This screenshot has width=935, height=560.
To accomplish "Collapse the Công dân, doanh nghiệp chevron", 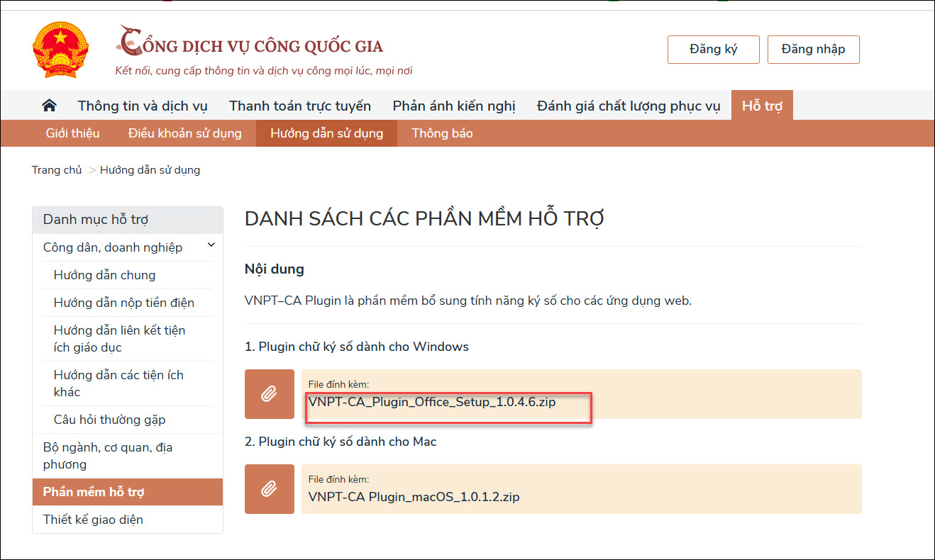I will tap(211, 246).
